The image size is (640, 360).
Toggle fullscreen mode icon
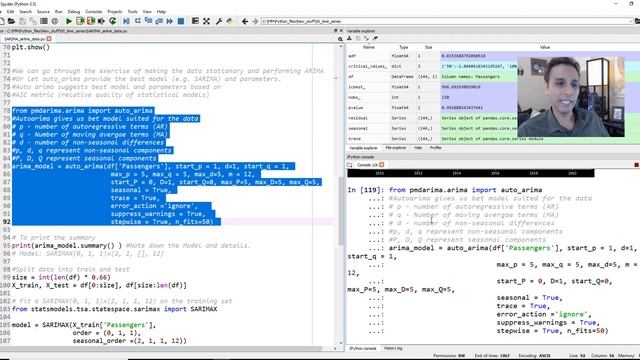pos(207,21)
